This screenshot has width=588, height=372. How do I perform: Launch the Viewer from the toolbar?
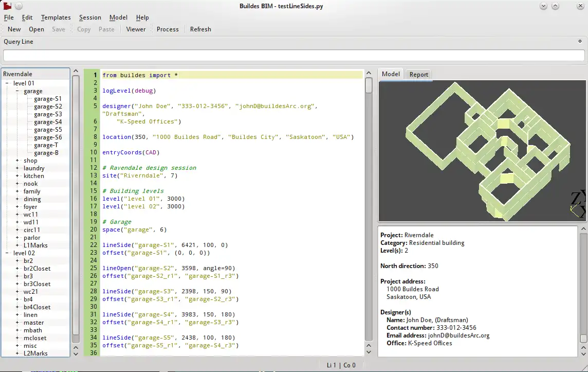pos(136,29)
